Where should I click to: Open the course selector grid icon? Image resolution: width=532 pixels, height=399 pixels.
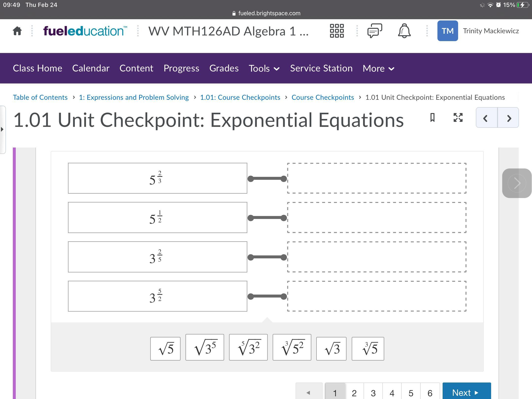pyautogui.click(x=337, y=31)
